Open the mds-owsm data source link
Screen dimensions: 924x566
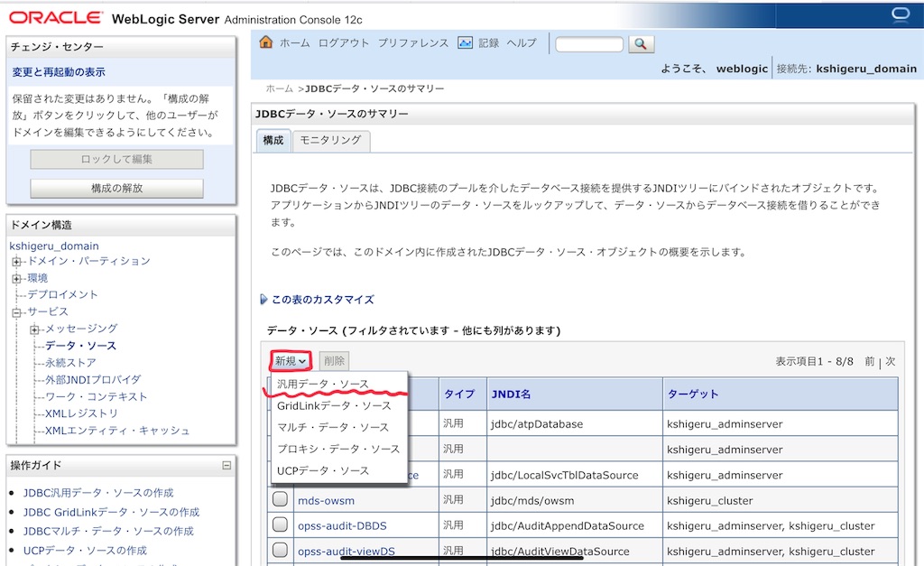[x=326, y=501]
